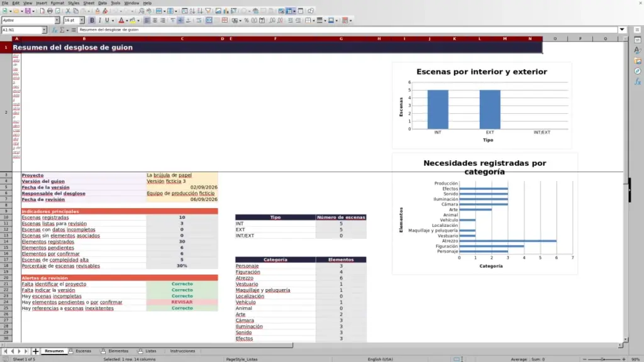The image size is (644, 362).
Task: Open the Format menu
Action: click(x=57, y=3)
